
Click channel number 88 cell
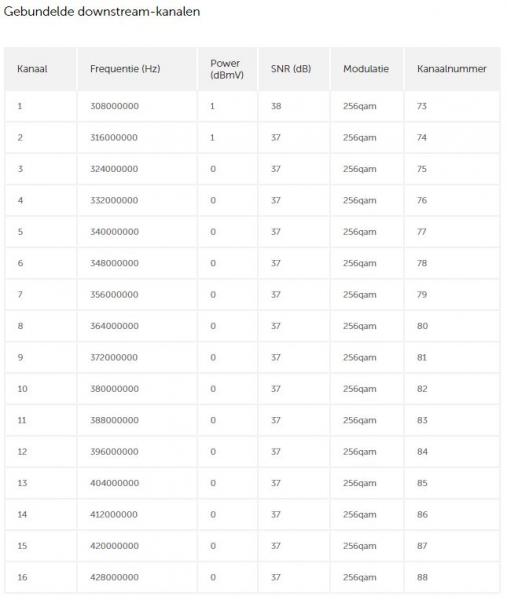pos(422,577)
